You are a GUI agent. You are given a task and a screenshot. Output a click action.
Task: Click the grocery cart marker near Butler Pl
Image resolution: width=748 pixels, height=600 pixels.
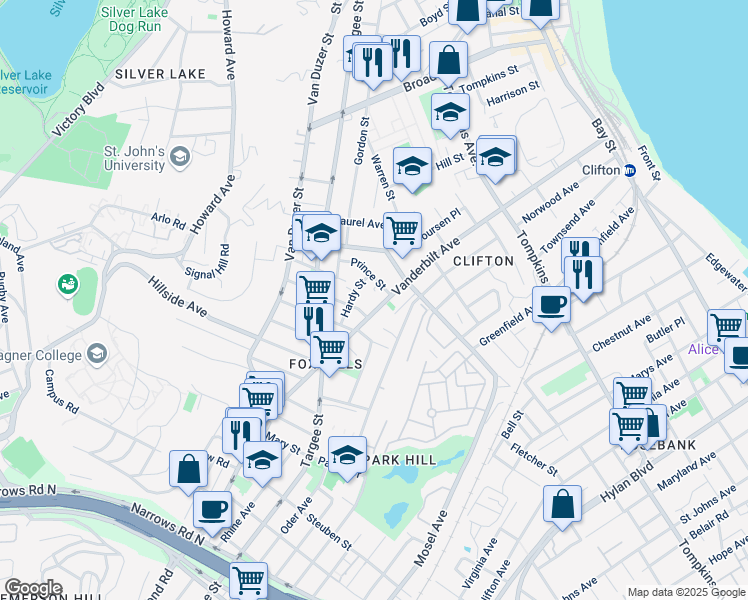coord(726,328)
